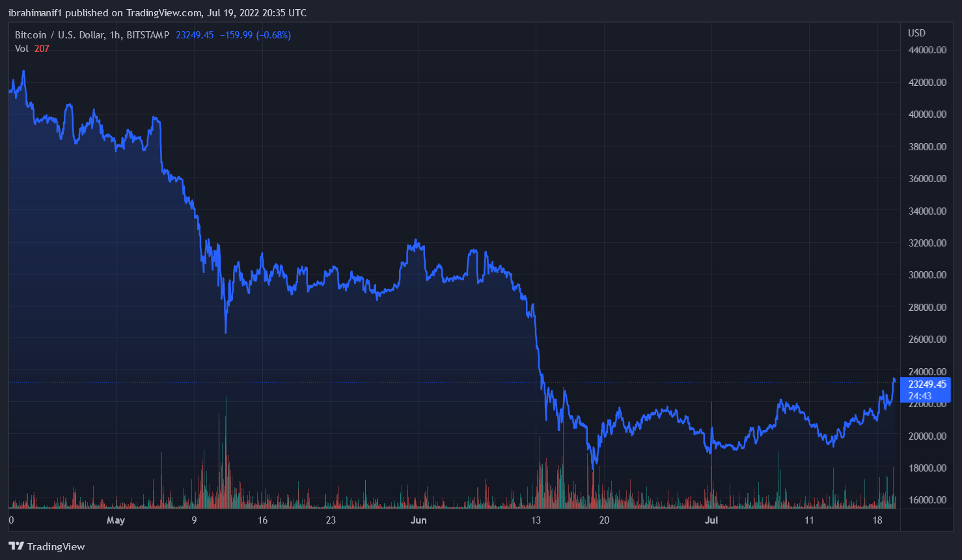962x560 pixels.
Task: Click the USD currency label on price axis
Action: click(916, 33)
